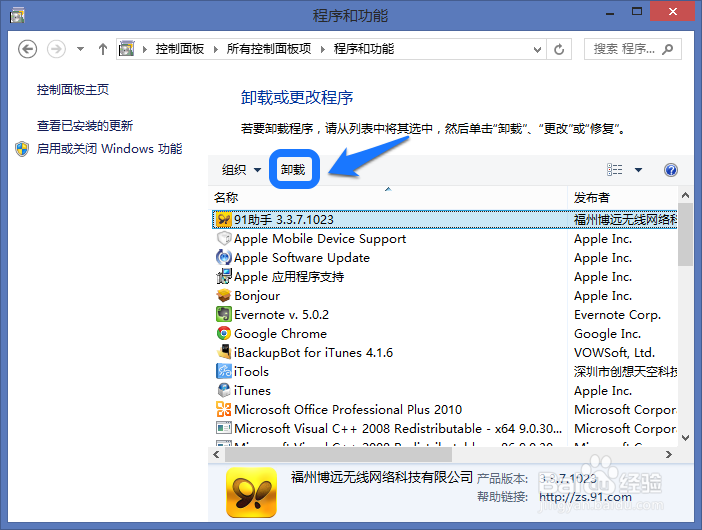The image size is (702, 530).
Task: Click the search magnifier icon
Action: [668, 49]
